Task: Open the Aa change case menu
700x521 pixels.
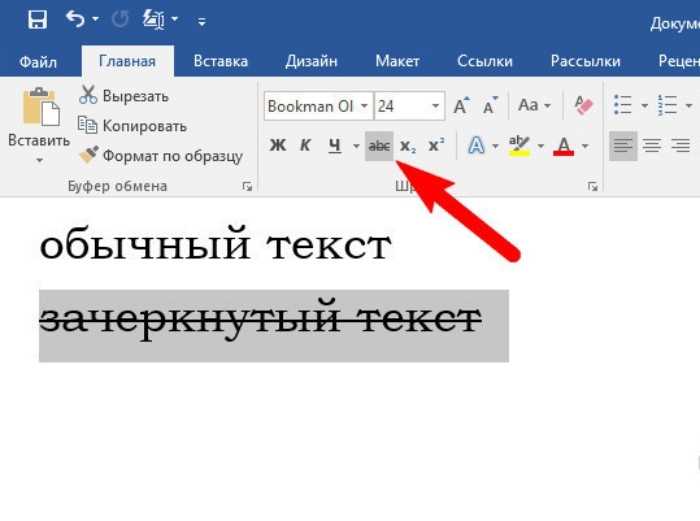Action: click(534, 106)
